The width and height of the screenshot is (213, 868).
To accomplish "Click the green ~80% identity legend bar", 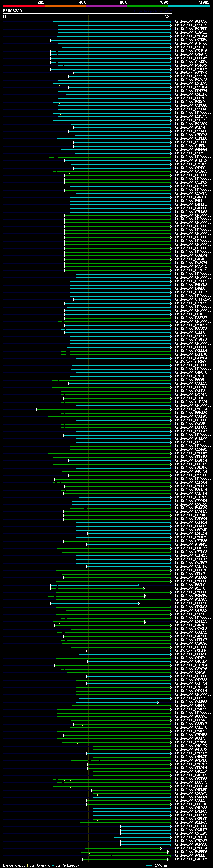I will (x=148, y=6).
